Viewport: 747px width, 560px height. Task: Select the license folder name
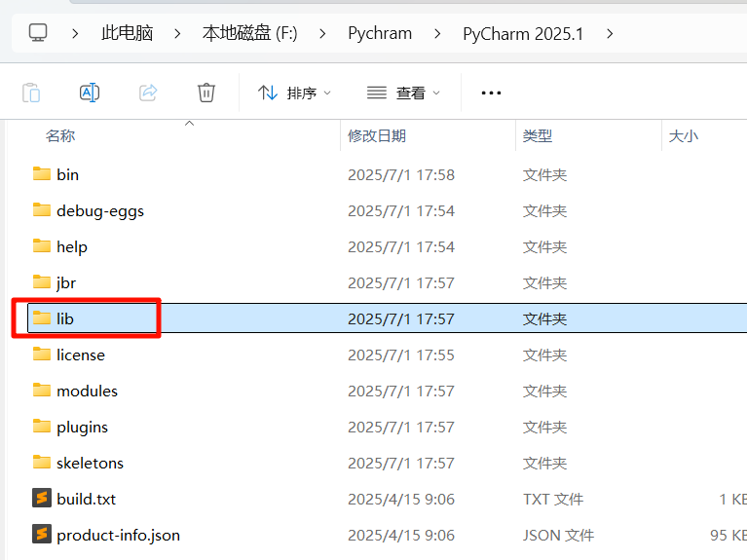click(81, 355)
